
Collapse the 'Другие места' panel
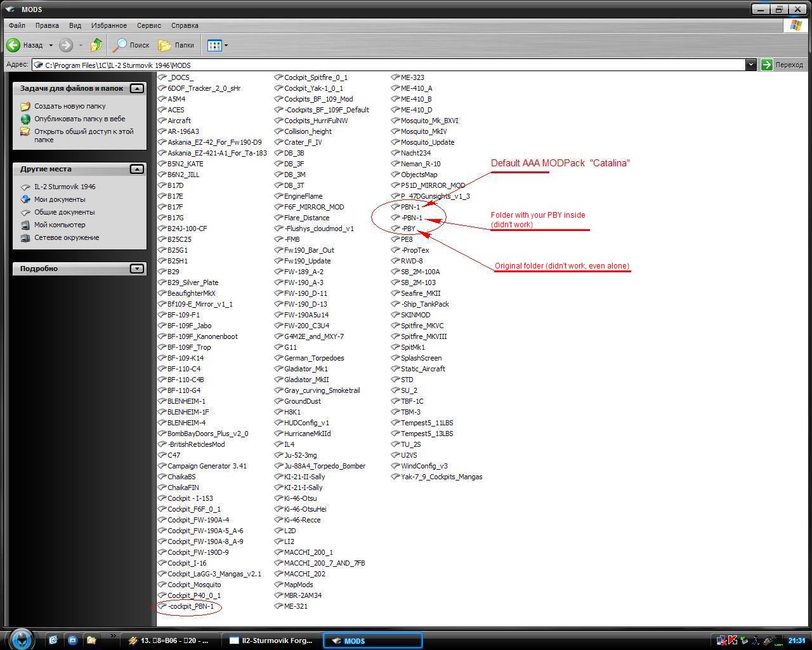coord(137,169)
